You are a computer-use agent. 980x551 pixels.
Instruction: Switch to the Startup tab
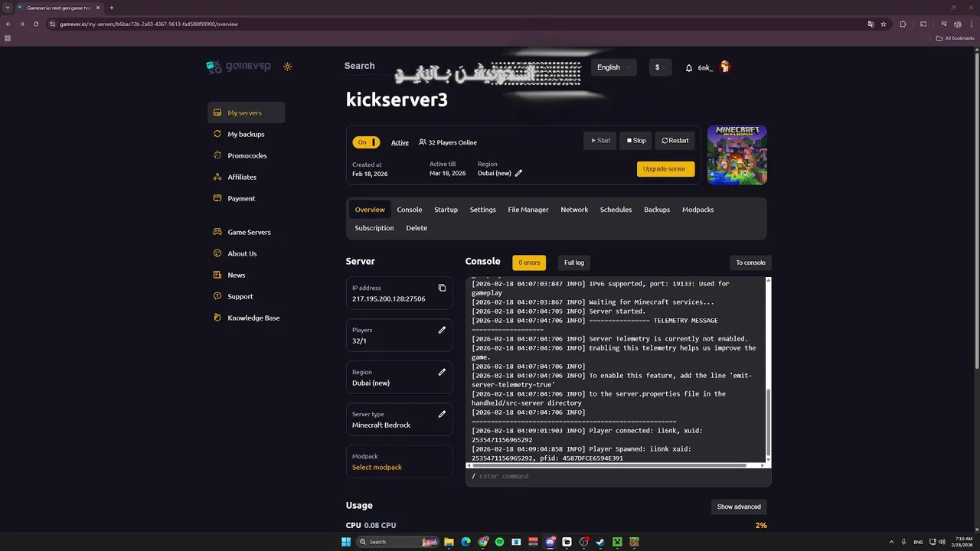point(446,210)
